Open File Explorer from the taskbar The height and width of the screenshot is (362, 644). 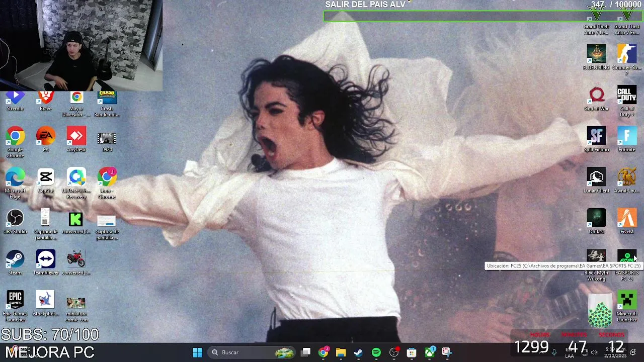341,352
